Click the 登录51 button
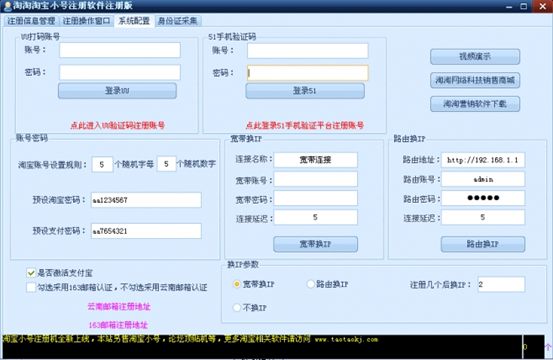Viewport: 553px width, 360px height. tap(305, 91)
